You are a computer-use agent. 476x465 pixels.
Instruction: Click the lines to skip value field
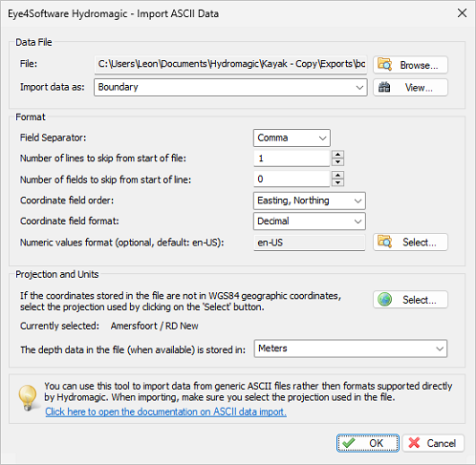(292, 159)
